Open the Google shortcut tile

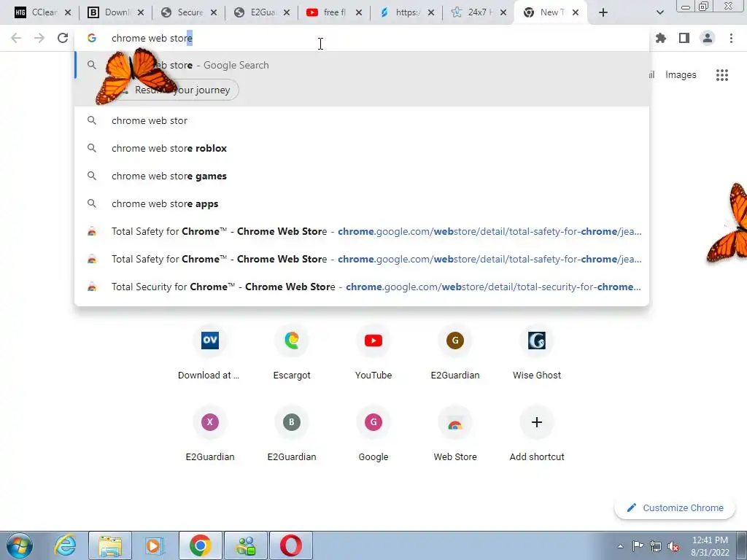373,435
